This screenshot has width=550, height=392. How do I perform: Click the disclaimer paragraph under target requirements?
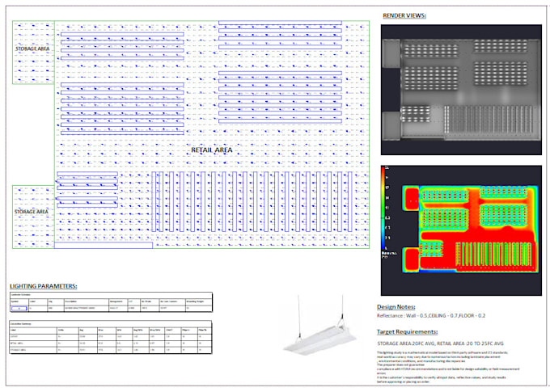coord(448,367)
